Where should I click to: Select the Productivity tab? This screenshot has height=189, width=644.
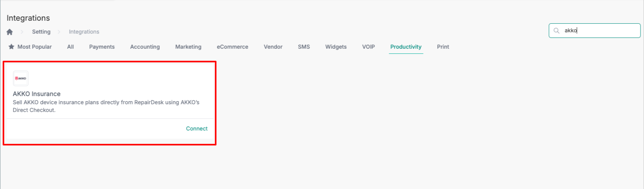pyautogui.click(x=406, y=47)
